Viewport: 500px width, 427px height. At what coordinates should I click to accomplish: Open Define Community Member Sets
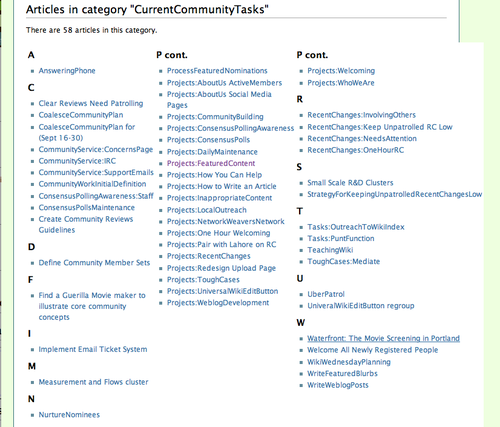click(94, 263)
